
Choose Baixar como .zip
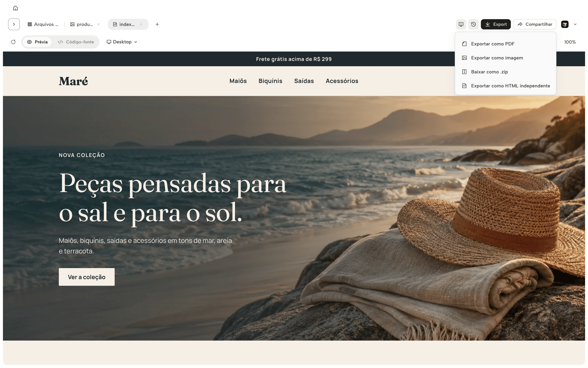point(505,72)
